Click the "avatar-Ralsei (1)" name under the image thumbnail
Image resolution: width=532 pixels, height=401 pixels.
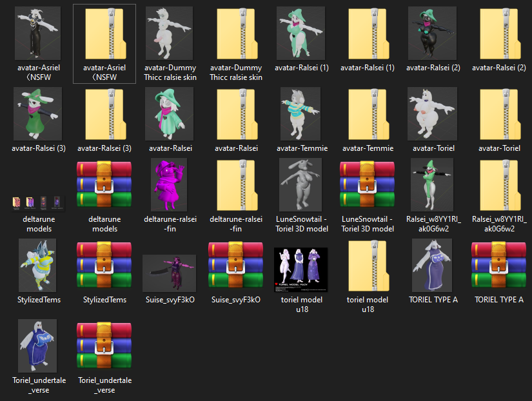click(x=302, y=68)
